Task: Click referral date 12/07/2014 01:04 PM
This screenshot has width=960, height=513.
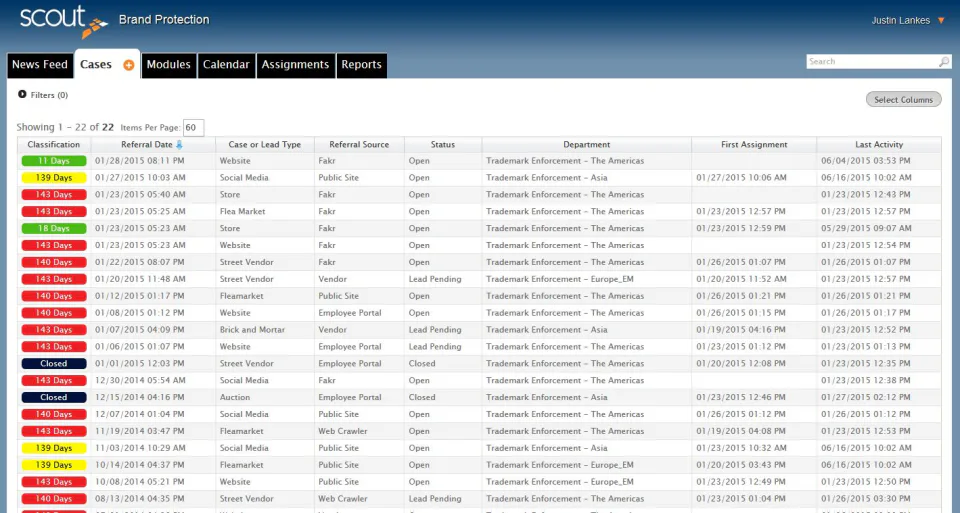Action: (140, 414)
